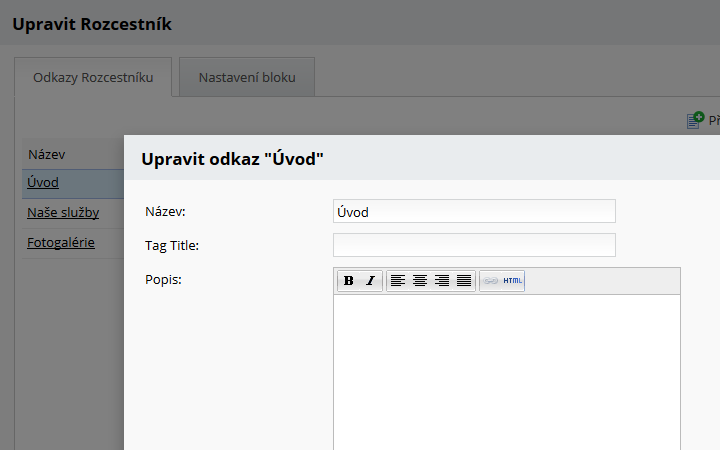Click the Popis: field label
This screenshot has height=450, width=720.
[163, 280]
